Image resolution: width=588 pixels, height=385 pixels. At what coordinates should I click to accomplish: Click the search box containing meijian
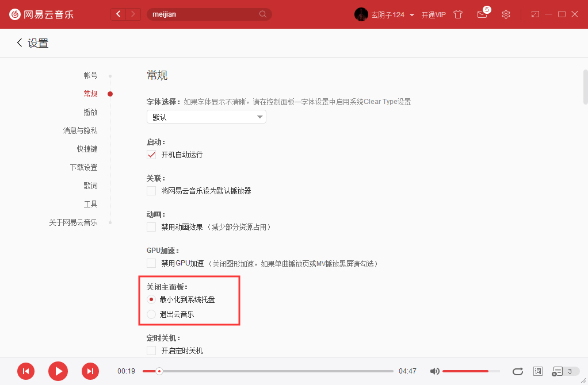coord(207,13)
